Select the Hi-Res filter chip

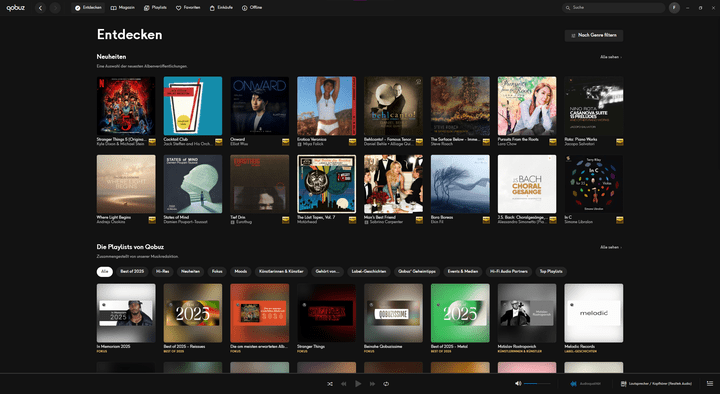(x=163, y=271)
